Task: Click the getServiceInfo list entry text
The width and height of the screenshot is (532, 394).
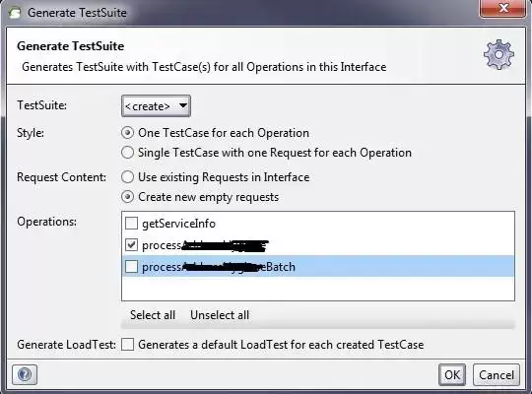Action: pyautogui.click(x=178, y=224)
